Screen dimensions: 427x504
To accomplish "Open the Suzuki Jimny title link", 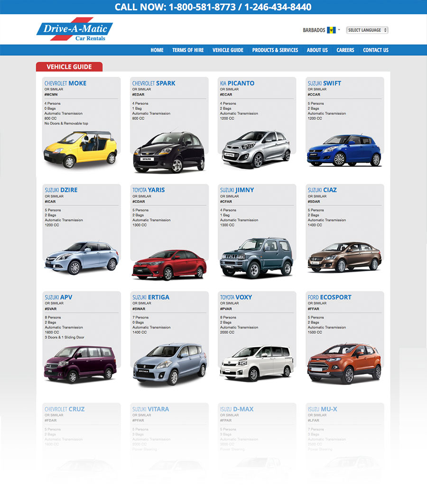I will click(x=237, y=190).
